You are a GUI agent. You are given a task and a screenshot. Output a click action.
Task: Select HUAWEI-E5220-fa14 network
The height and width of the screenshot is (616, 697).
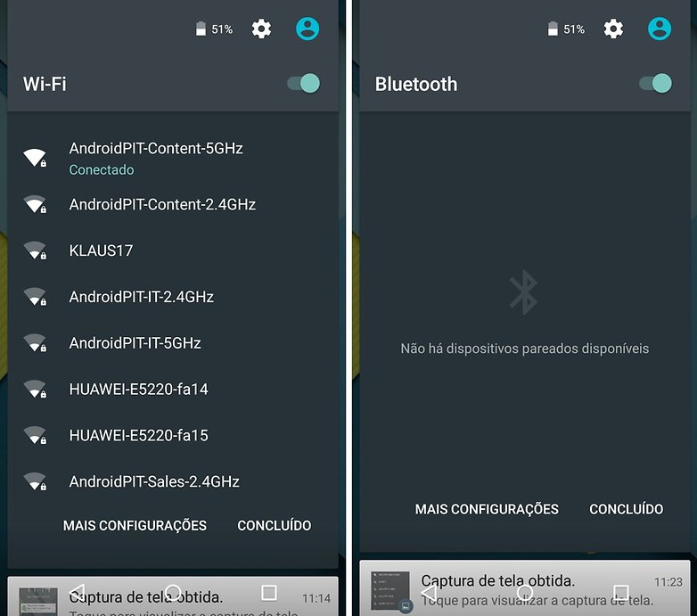click(173, 389)
